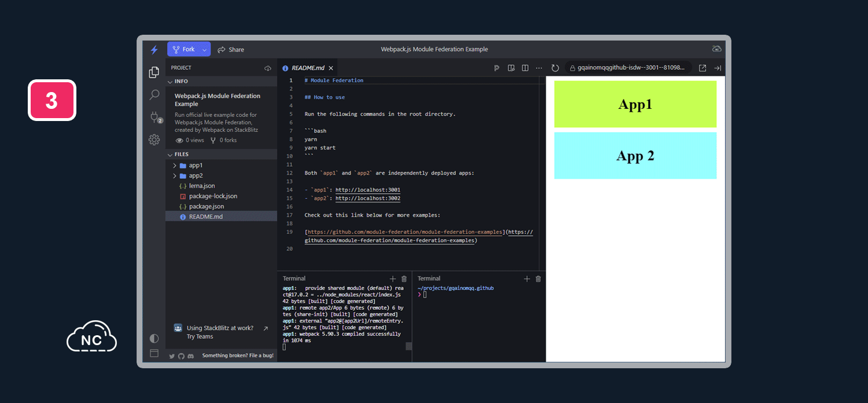Open the GitHub icon in the footer
The image size is (868, 403).
coord(181,356)
